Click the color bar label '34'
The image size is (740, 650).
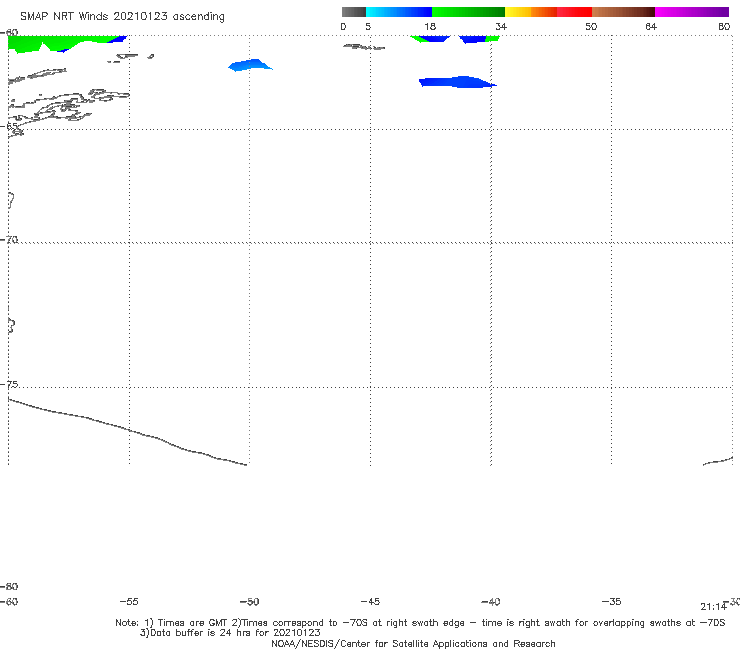pyautogui.click(x=501, y=26)
